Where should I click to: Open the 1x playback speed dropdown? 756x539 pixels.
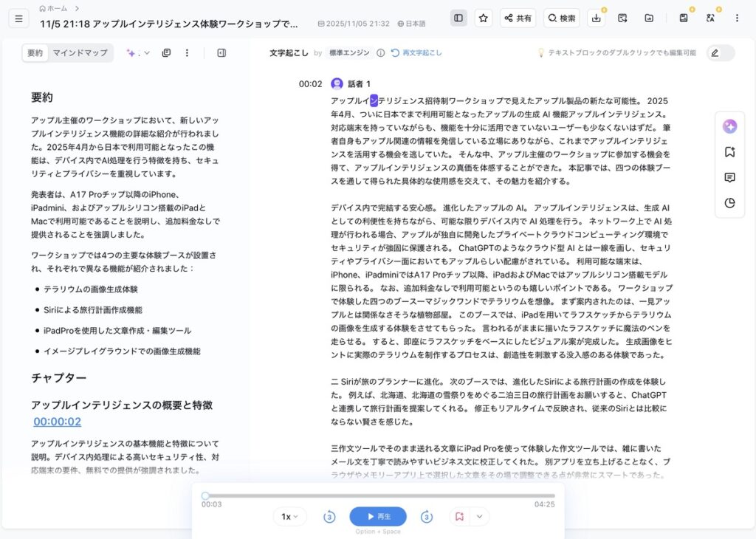point(289,517)
